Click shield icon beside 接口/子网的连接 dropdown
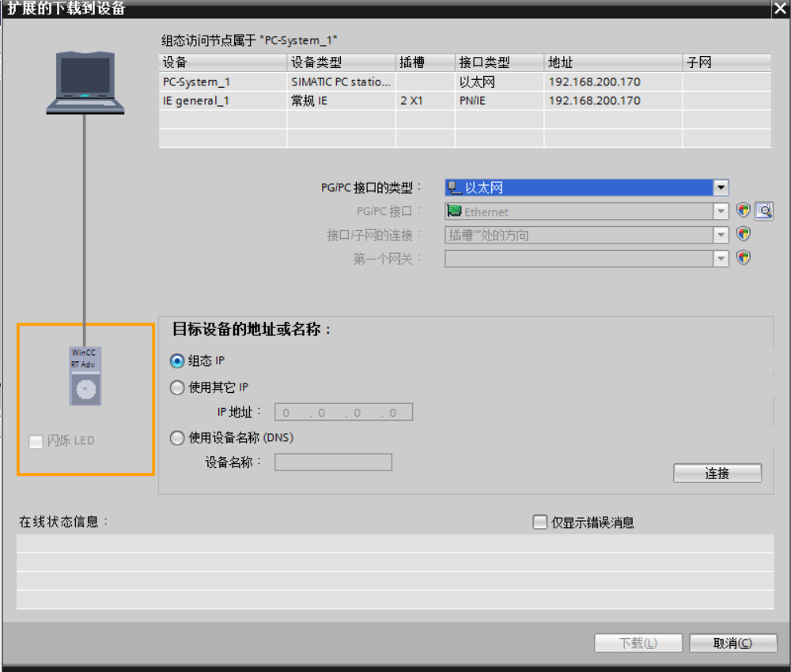The height and width of the screenshot is (672, 791). coord(743,235)
